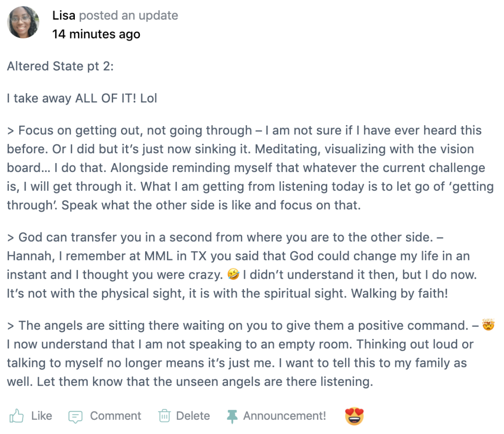The width and height of the screenshot is (504, 434).
Task: Click the pin icon beside Announcement
Action: [x=231, y=416]
